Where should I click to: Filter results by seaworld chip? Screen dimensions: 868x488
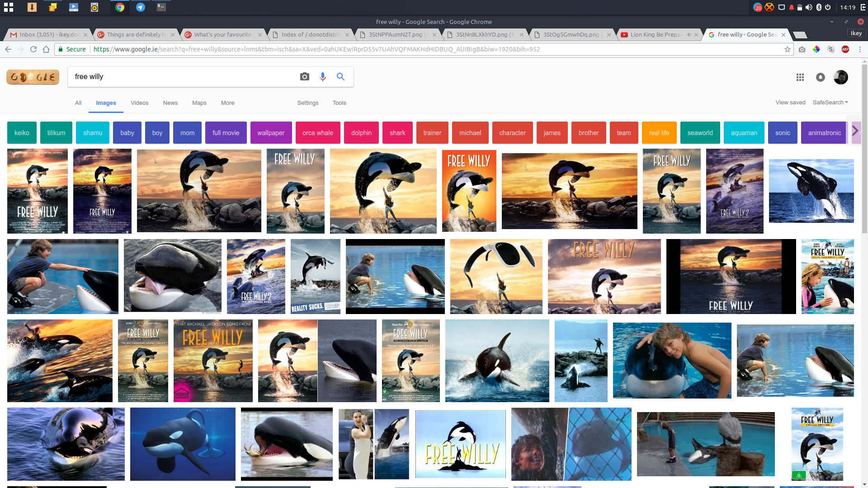[700, 133]
